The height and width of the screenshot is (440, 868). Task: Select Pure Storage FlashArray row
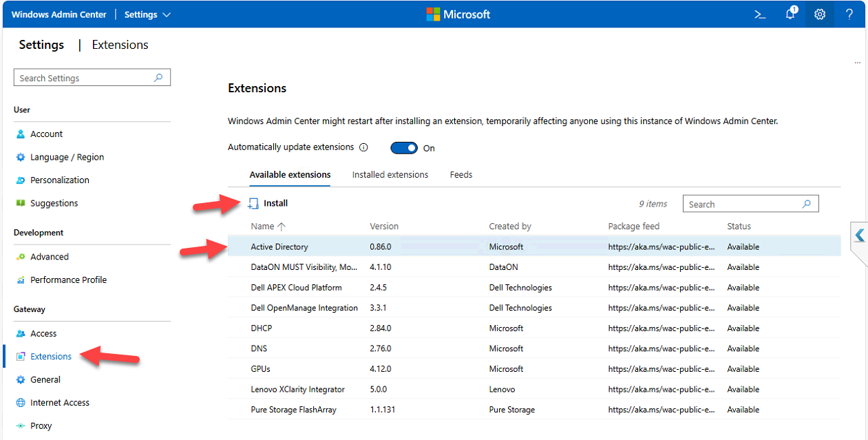coord(534,410)
